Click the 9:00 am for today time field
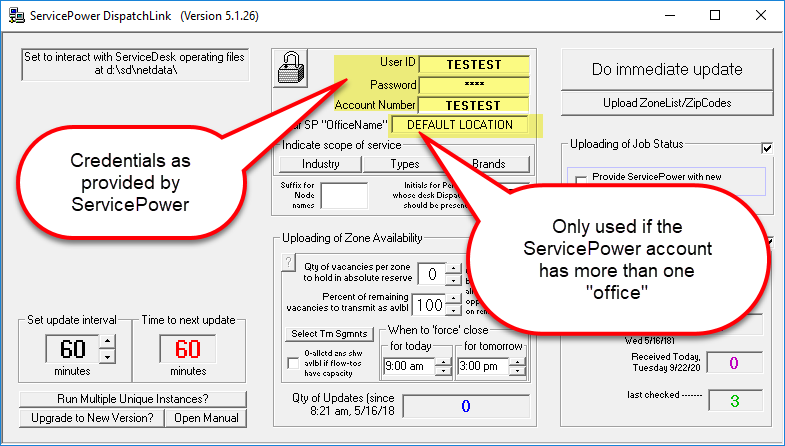This screenshot has width=785, height=446. (x=409, y=366)
